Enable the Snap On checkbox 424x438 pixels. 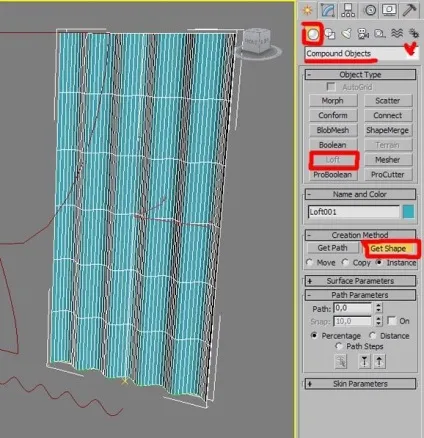click(392, 321)
